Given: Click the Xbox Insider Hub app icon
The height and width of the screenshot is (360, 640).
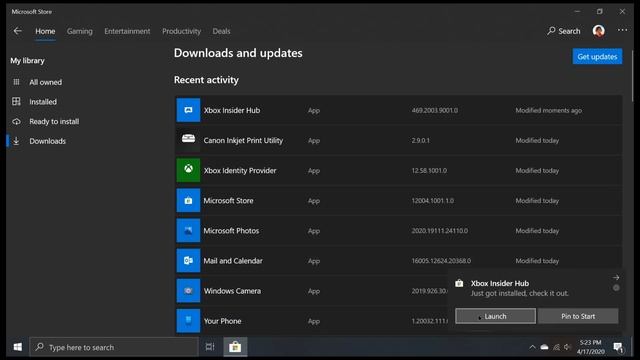Looking at the screenshot, I should (x=188, y=110).
